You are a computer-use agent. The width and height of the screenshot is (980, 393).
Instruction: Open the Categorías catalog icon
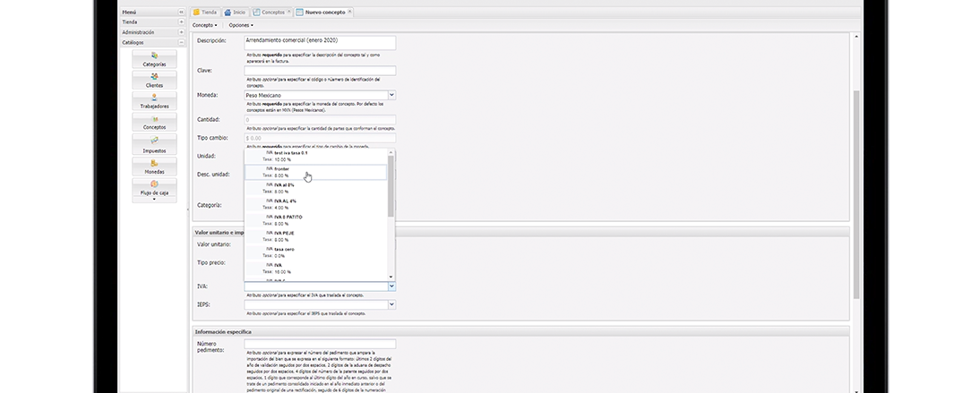click(154, 59)
